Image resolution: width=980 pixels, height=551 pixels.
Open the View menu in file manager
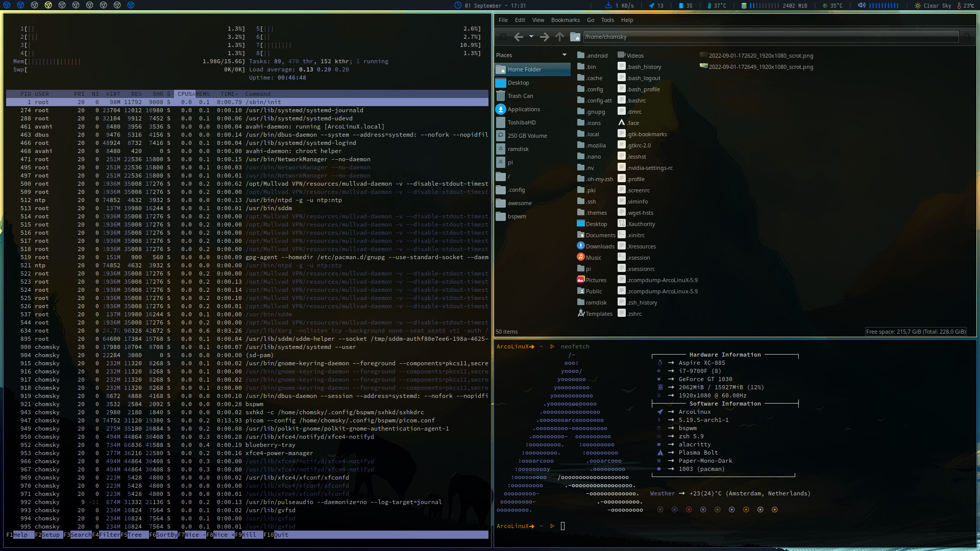(538, 19)
